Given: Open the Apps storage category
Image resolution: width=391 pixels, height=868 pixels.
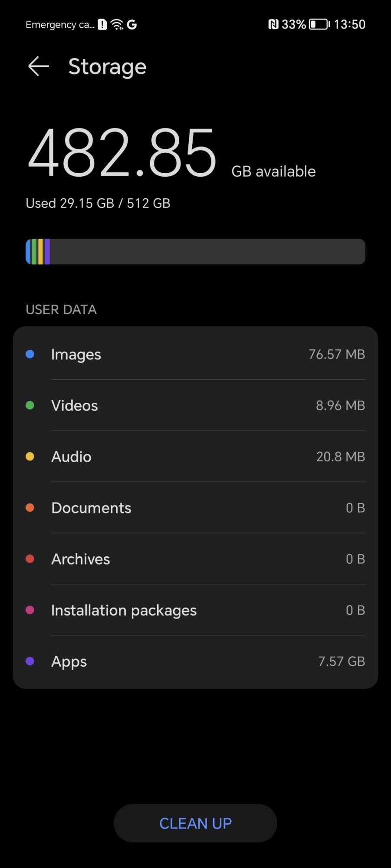Looking at the screenshot, I should [x=195, y=661].
